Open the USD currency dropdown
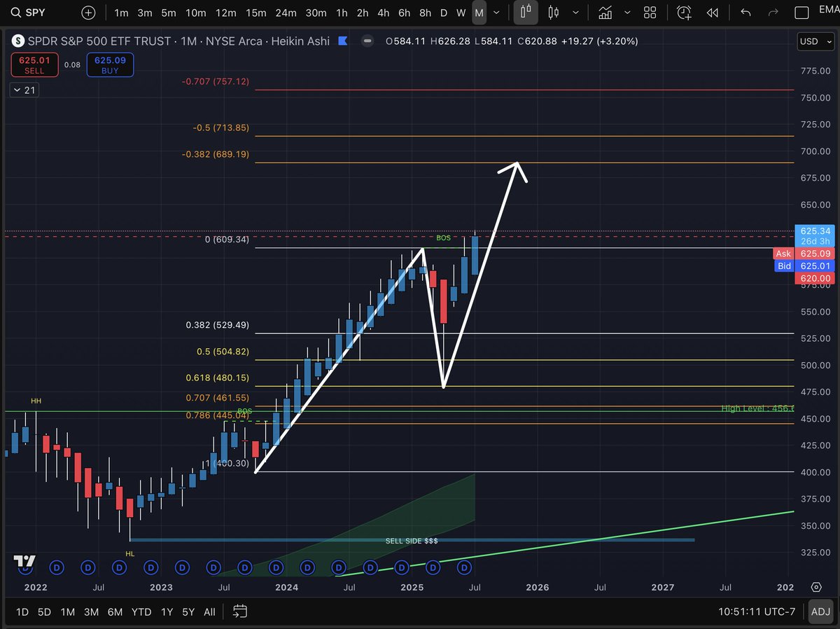Viewport: 840px width, 629px height. click(815, 41)
